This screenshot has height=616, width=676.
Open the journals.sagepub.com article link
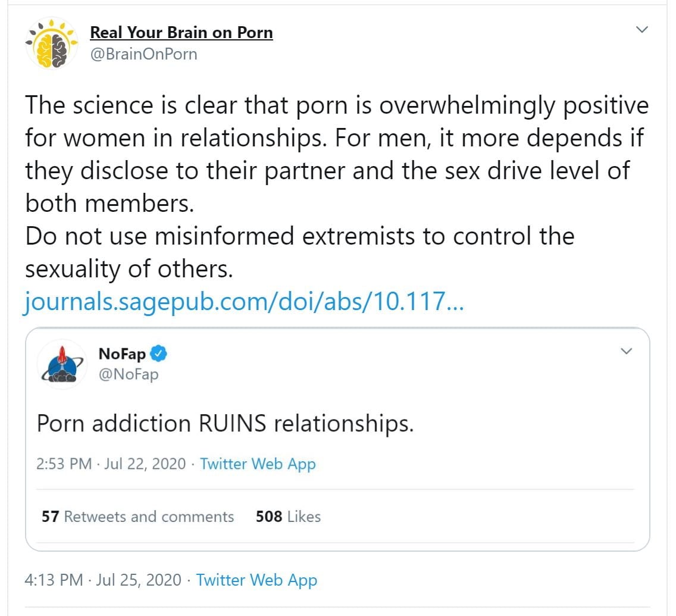tap(243, 302)
